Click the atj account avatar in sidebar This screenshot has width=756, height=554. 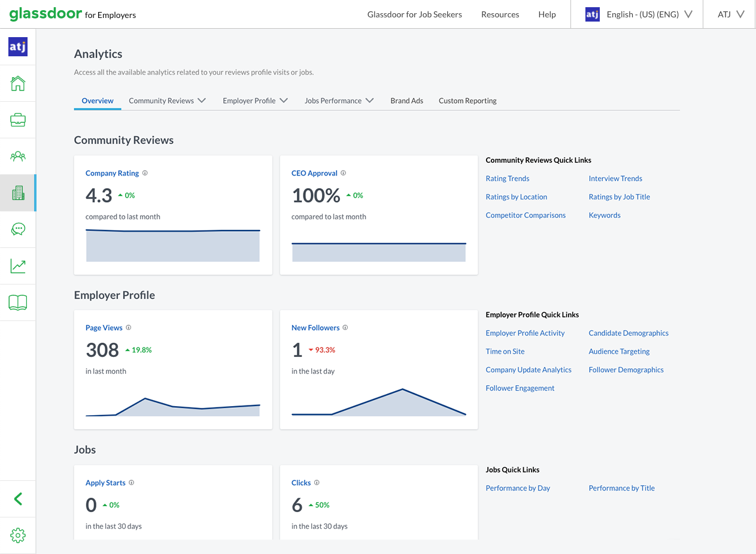(x=18, y=46)
